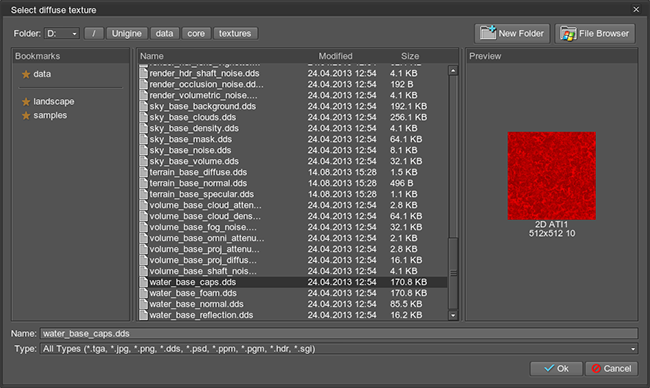
Task: Click 14.08.2013 15:28 date of terrain_base_diffuse
Action: (x=342, y=172)
